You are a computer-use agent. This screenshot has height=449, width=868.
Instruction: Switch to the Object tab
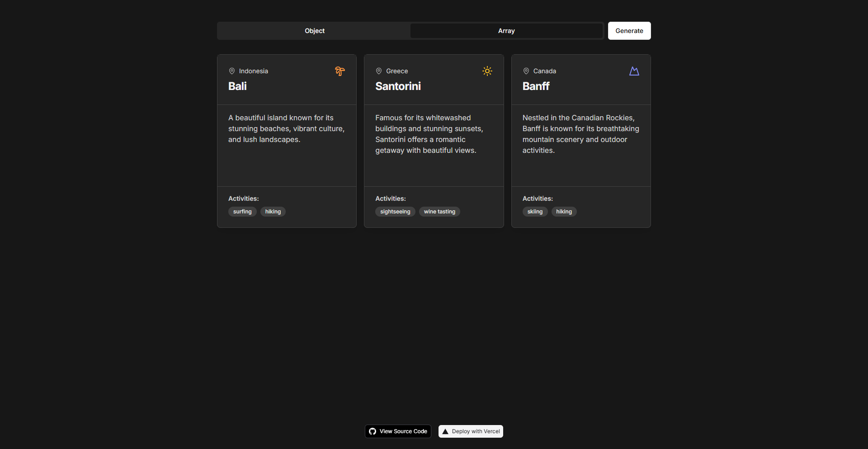click(x=315, y=31)
